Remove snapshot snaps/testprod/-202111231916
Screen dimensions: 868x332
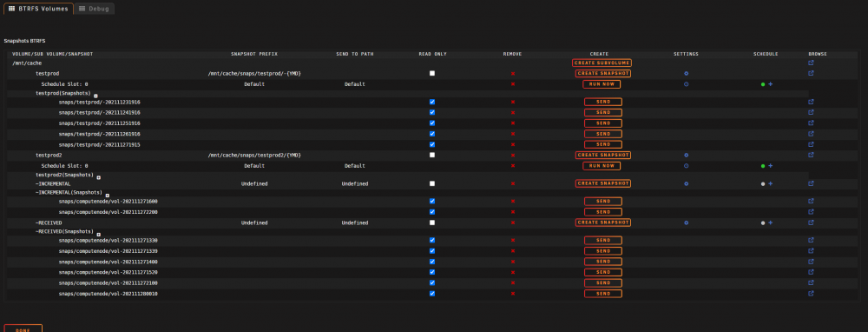[x=513, y=102]
